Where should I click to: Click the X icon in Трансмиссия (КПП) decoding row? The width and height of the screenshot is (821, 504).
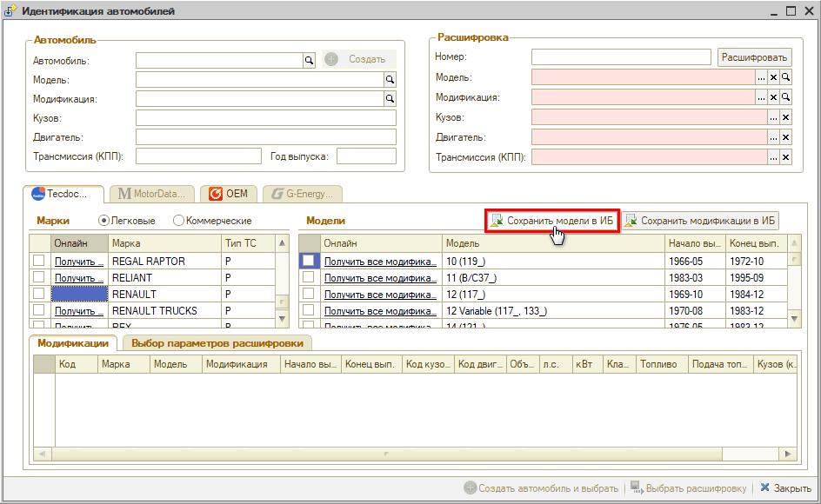tap(785, 157)
